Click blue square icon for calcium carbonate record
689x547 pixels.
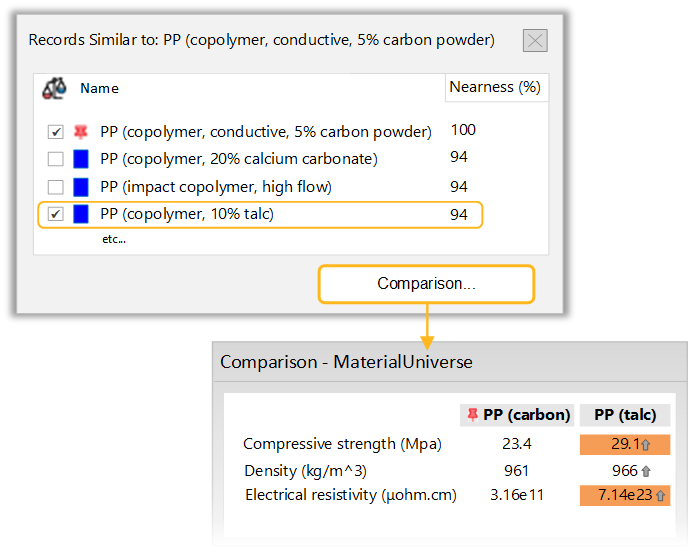[x=82, y=159]
